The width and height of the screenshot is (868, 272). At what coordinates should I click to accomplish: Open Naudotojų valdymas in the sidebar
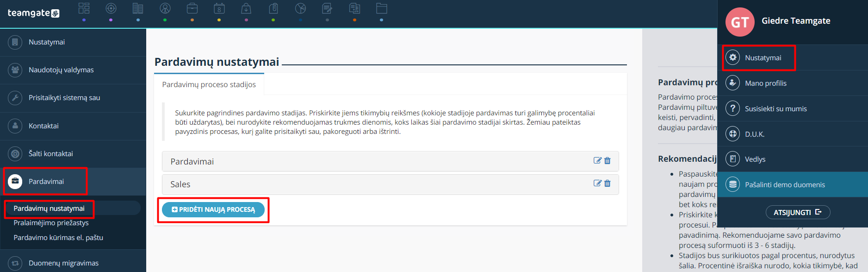pos(73,70)
